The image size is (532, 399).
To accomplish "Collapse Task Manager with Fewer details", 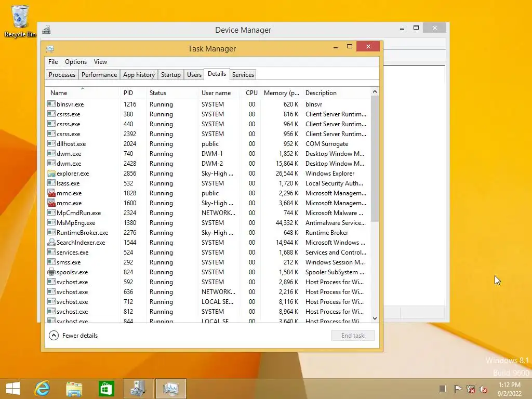I will coord(73,336).
